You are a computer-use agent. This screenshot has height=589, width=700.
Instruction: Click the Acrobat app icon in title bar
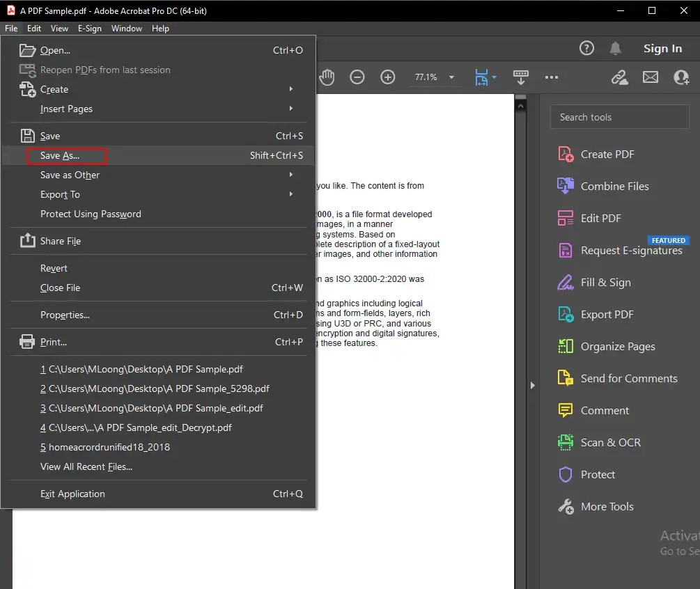tap(10, 10)
